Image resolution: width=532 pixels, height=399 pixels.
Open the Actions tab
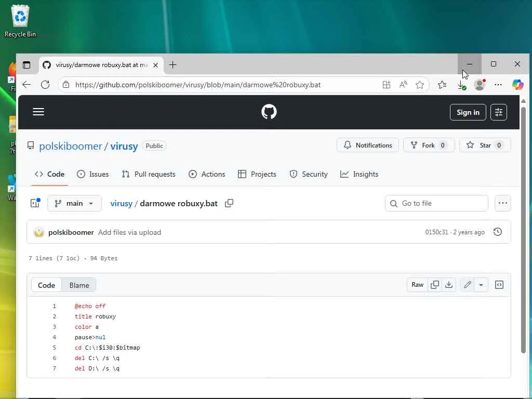207,174
